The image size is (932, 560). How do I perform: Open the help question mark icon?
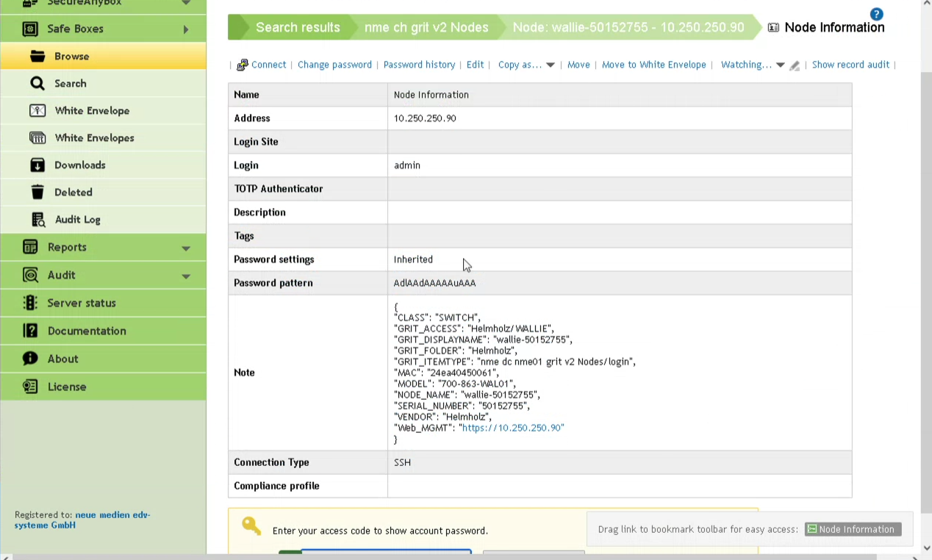(876, 14)
